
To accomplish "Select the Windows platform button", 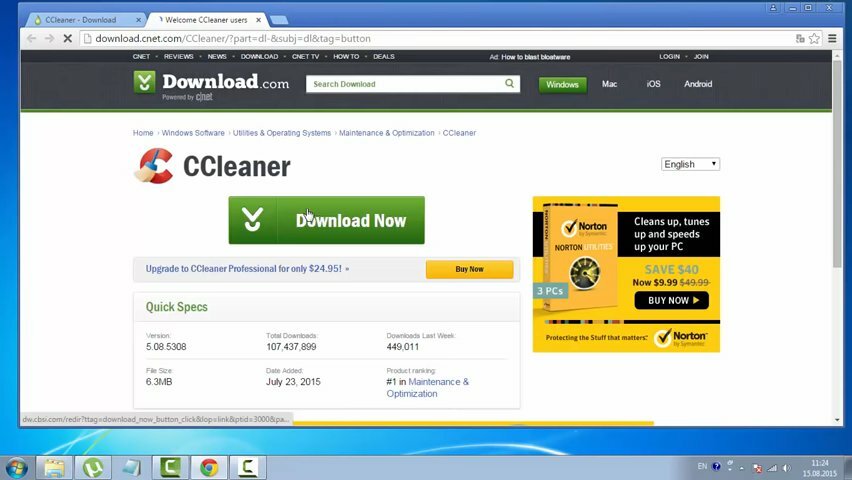I will (x=562, y=85).
